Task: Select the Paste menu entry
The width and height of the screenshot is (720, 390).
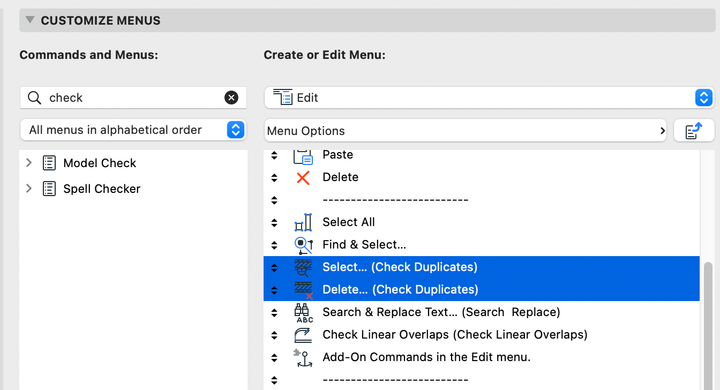Action: [x=338, y=154]
